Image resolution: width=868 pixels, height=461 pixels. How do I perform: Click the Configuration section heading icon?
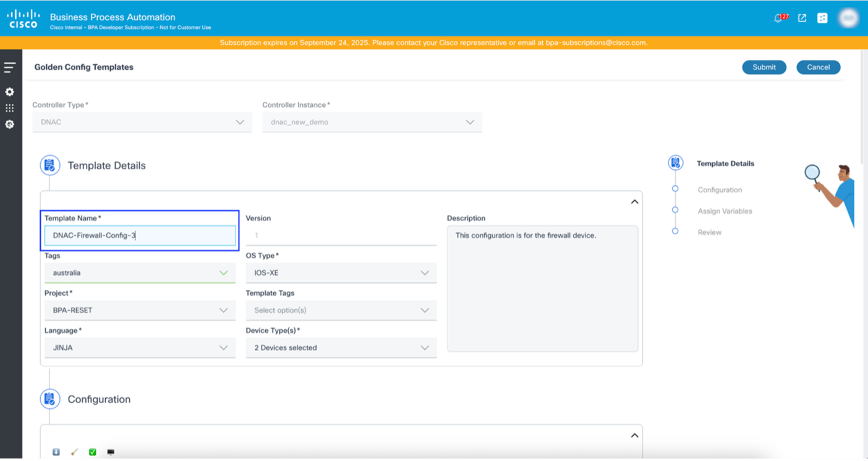[50, 399]
